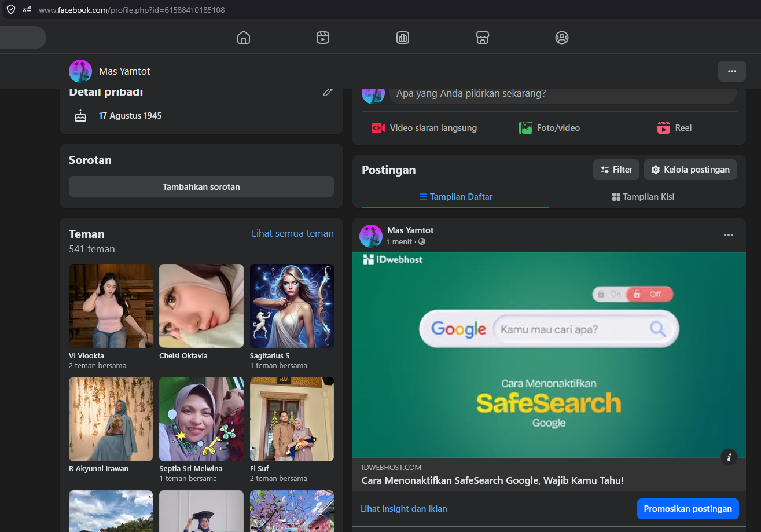Switch to Tampilan Kisi tab

pyautogui.click(x=643, y=197)
